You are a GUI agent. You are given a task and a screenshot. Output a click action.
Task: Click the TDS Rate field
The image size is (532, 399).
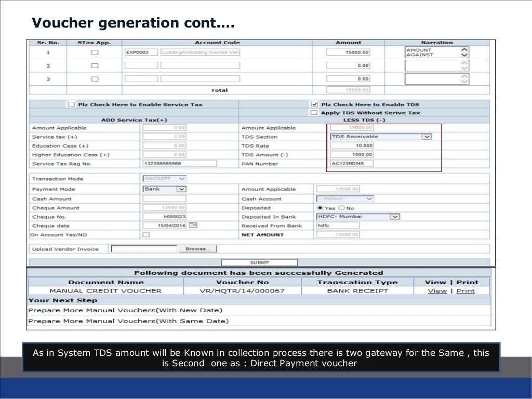[352, 145]
